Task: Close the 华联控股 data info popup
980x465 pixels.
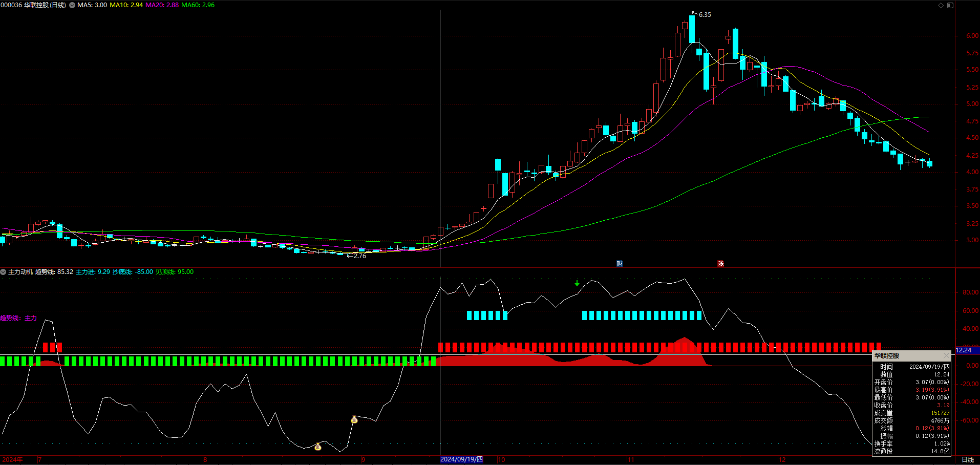Action: [x=946, y=355]
